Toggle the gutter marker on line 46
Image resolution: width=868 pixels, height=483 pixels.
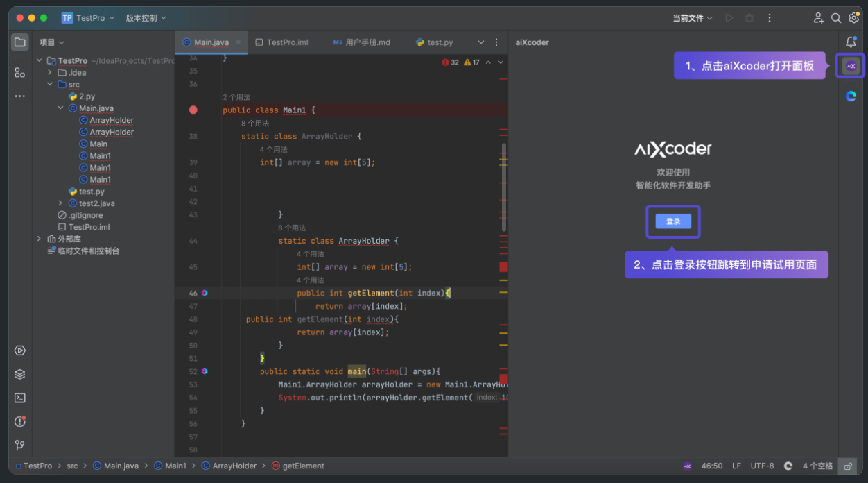204,293
